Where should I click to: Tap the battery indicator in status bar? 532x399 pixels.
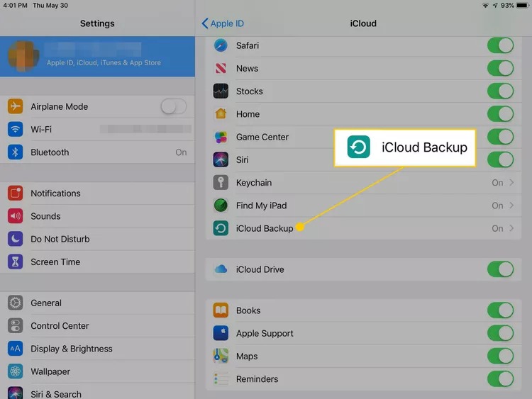(522, 6)
